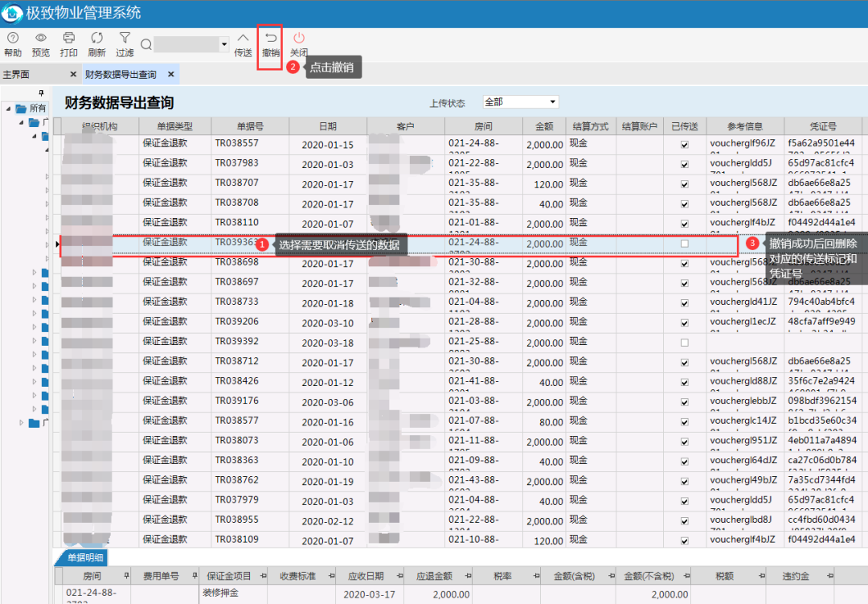Click the 打印 print icon
Image resolution: width=868 pixels, height=604 pixels.
tap(68, 39)
